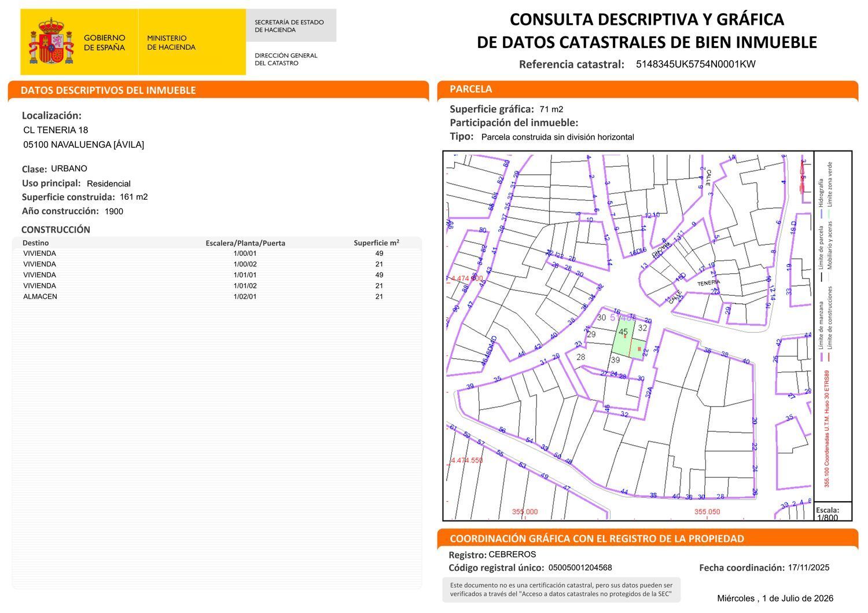Select '05100 NAVALUENGA [ÁVILA]' text

tap(83, 145)
